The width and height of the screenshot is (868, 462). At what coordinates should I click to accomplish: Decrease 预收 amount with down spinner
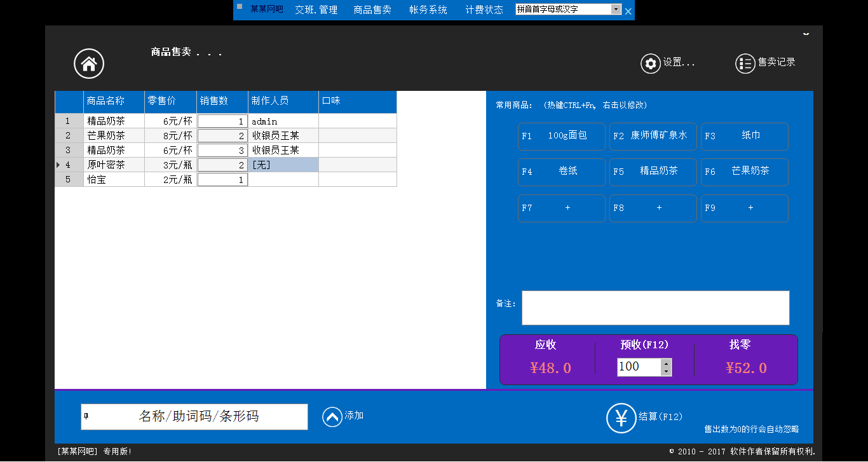pyautogui.click(x=666, y=371)
